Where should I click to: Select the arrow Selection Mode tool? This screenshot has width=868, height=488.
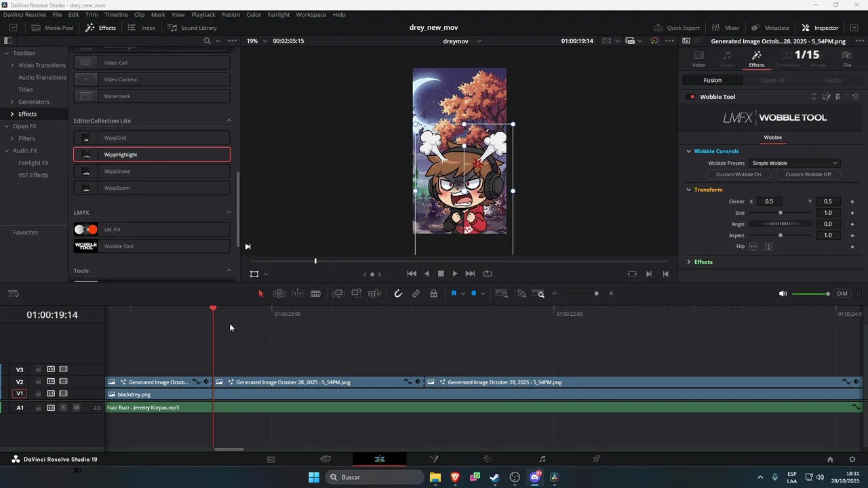tap(260, 293)
